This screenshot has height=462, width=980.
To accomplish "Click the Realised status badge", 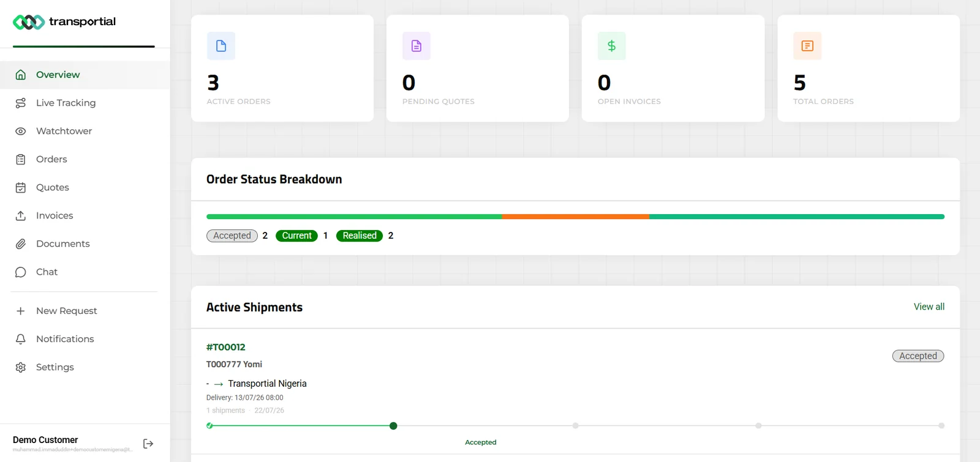I will point(360,236).
